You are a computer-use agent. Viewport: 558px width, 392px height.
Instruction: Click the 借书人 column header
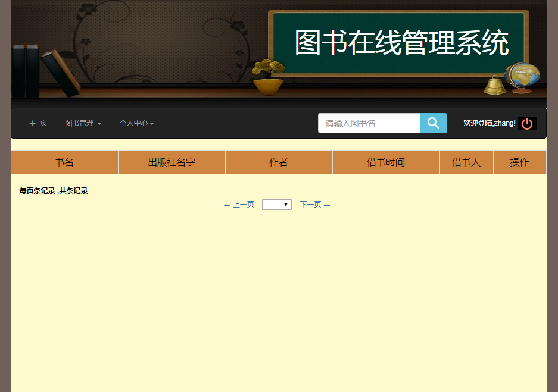[x=466, y=162]
